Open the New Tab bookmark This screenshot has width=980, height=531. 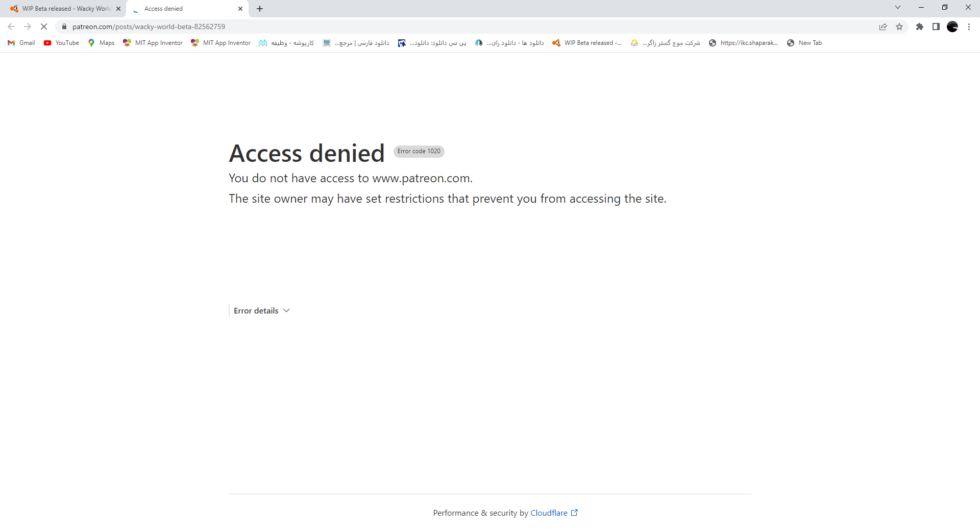coord(804,43)
